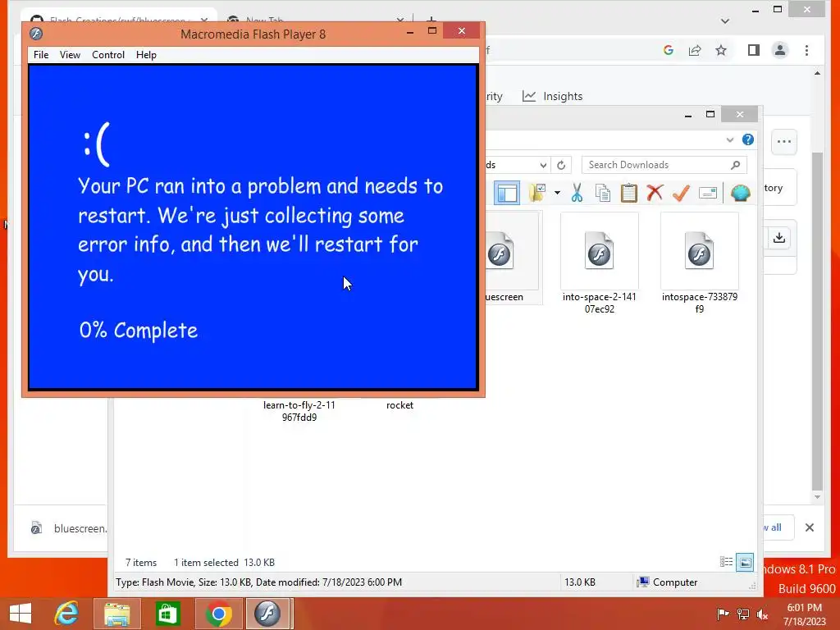Open the Help menu in Flash Player
This screenshot has width=840, height=630.
coord(146,55)
